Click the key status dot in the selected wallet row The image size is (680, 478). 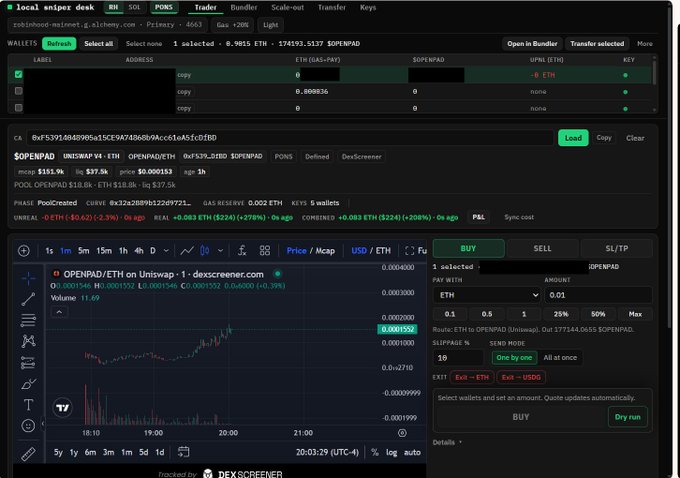click(625, 75)
